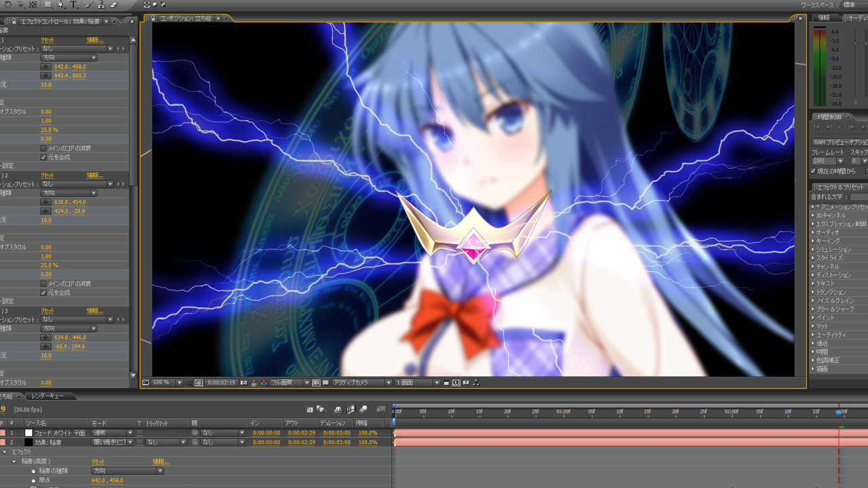
Task: Select the Brush tool
Action: pyautogui.click(x=89, y=4)
